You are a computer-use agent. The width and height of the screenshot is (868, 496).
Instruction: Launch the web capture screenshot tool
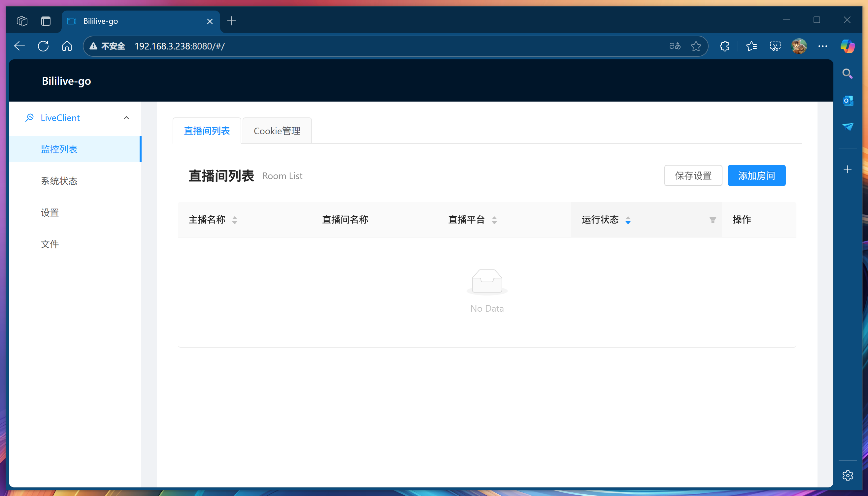[775, 46]
